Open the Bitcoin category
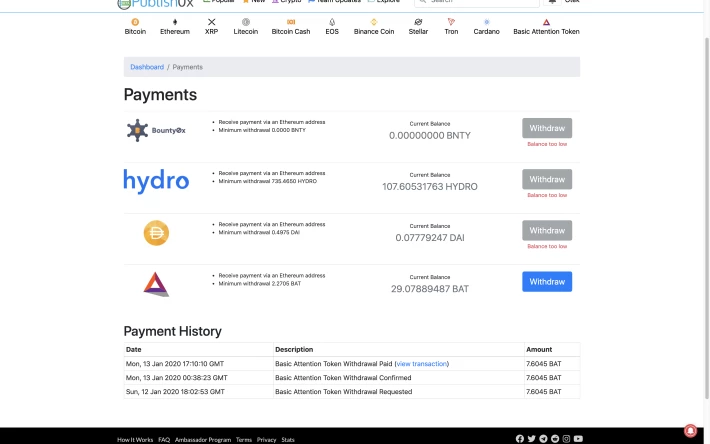 (135, 27)
